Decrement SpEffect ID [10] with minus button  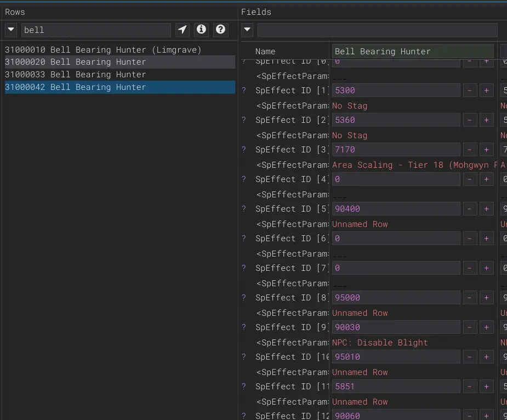tap(470, 357)
